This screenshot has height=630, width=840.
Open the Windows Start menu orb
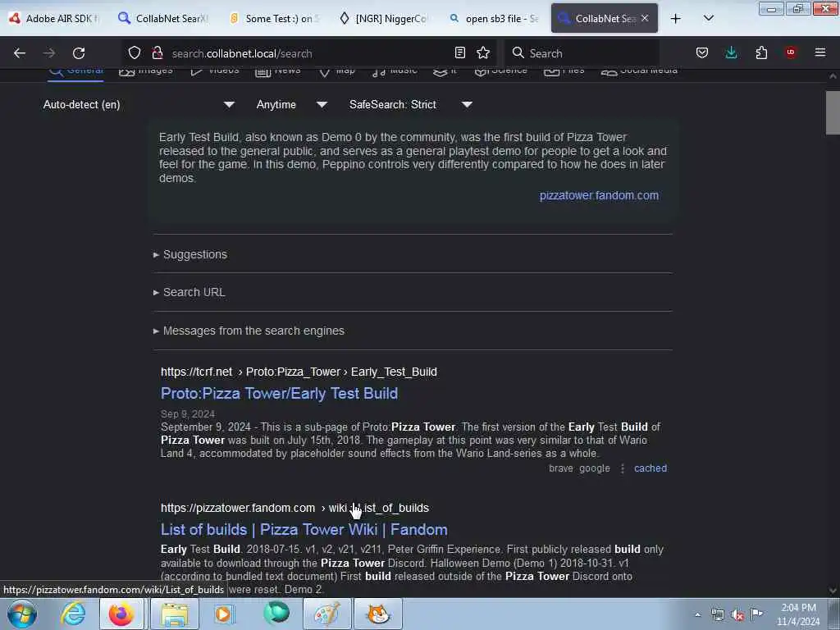22,614
